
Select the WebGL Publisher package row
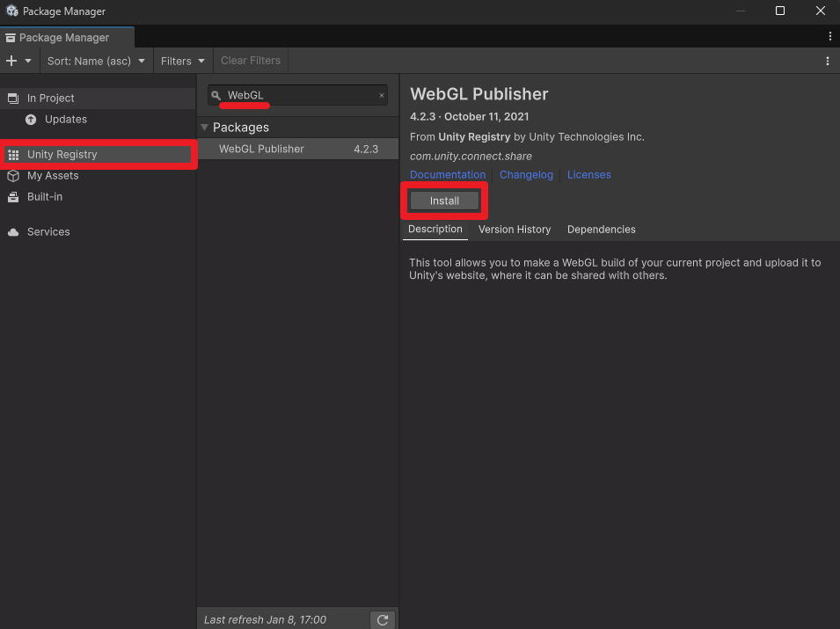pyautogui.click(x=298, y=149)
